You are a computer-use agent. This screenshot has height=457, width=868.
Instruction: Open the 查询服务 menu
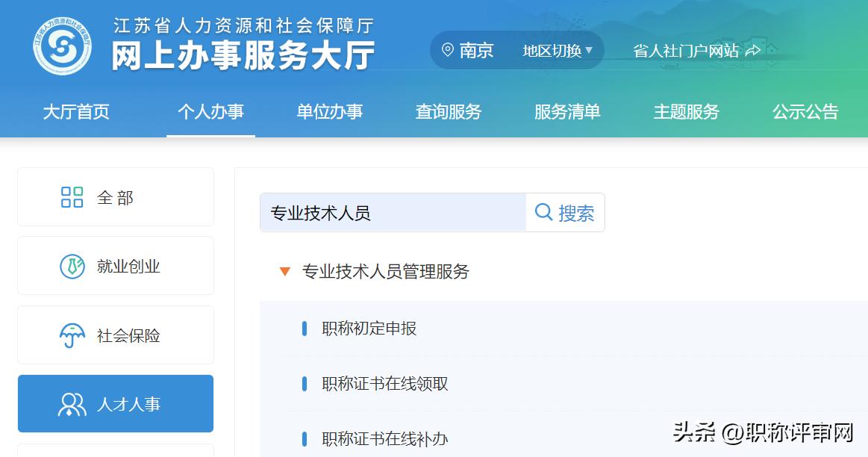click(x=448, y=112)
